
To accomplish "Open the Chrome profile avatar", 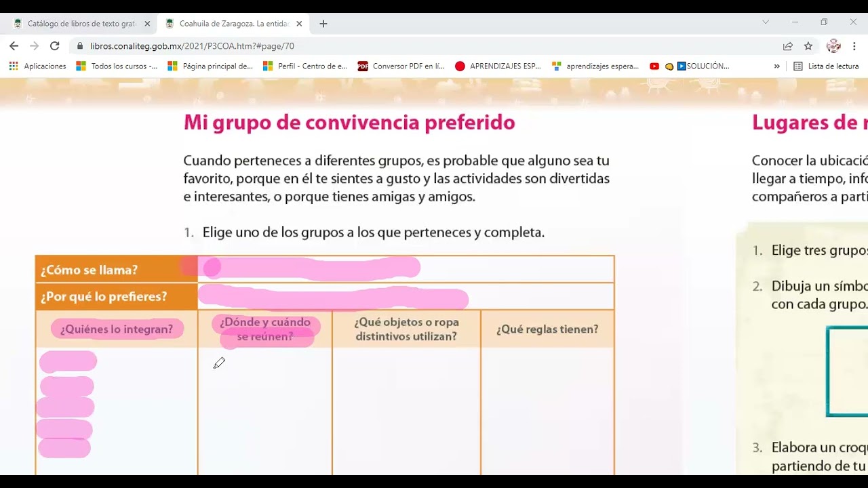I will tap(834, 46).
